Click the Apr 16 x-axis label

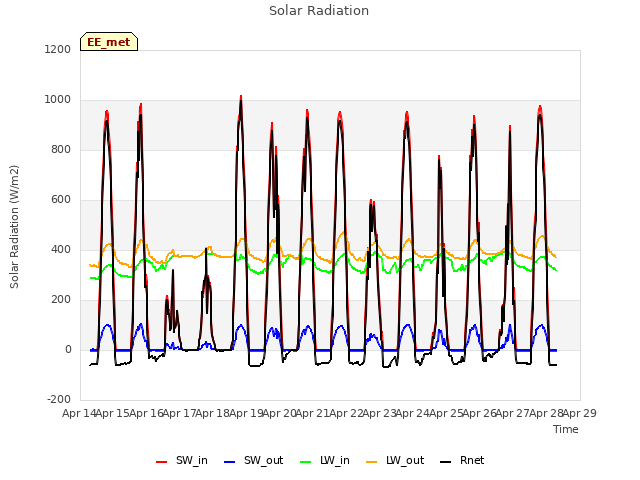(146, 413)
